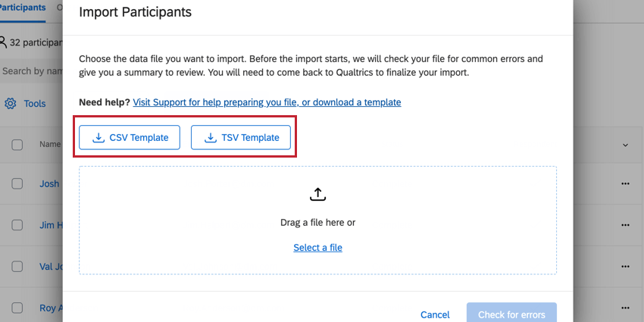Image resolution: width=644 pixels, height=322 pixels.
Task: Cancel the Import Participants dialog
Action: tap(435, 314)
